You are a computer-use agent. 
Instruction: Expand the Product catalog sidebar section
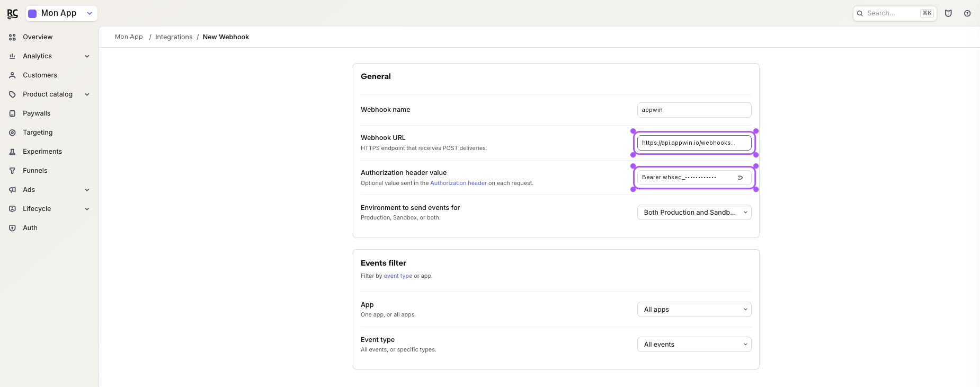click(87, 94)
